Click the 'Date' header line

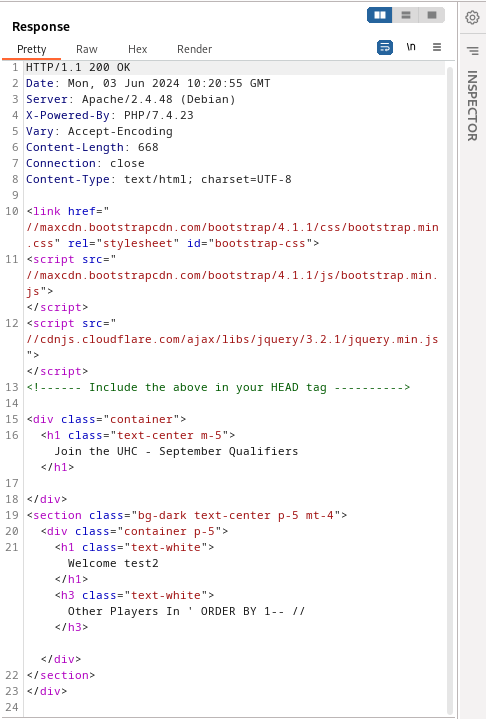click(148, 83)
